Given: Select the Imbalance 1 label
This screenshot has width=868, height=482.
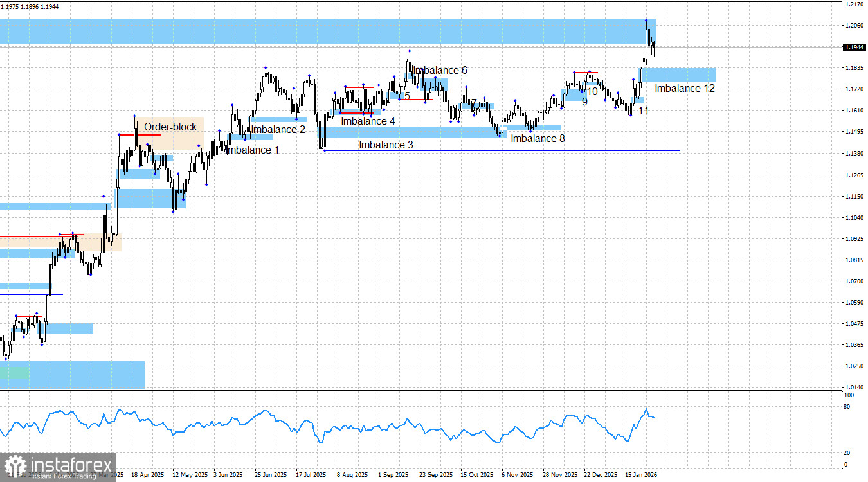Looking at the screenshot, I should pos(253,150).
